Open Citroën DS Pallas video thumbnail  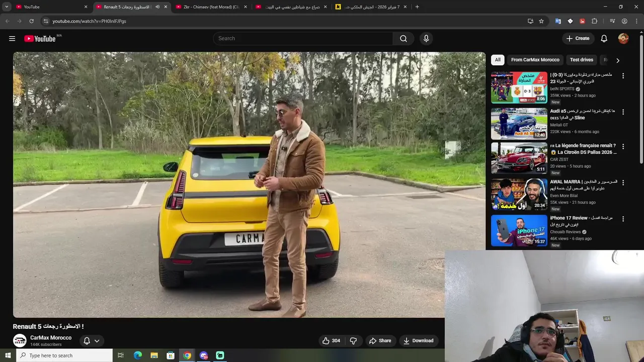point(519,158)
